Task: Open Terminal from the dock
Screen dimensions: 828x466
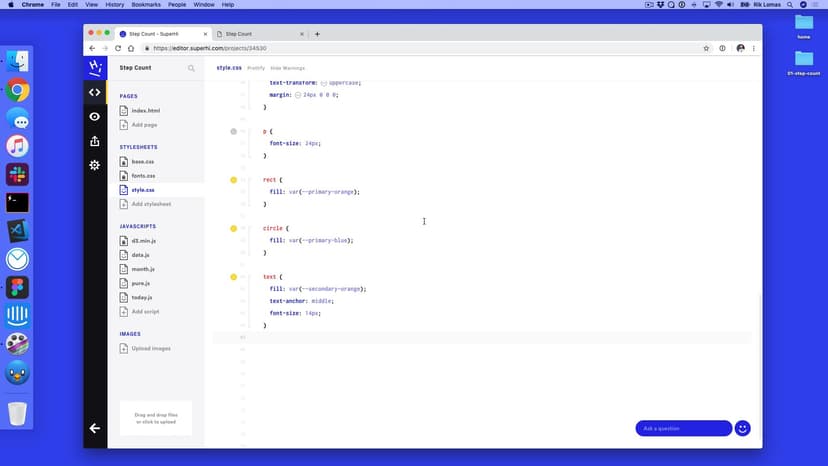Action: point(17,202)
